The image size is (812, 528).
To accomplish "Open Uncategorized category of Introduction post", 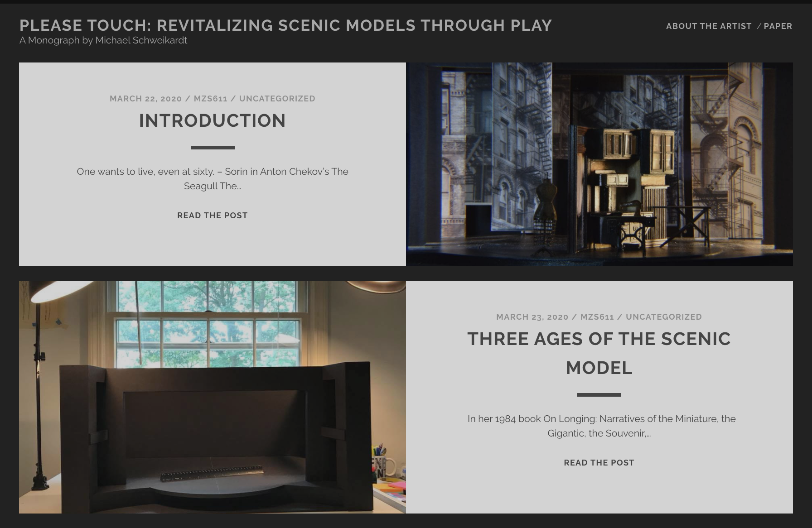I will point(277,99).
